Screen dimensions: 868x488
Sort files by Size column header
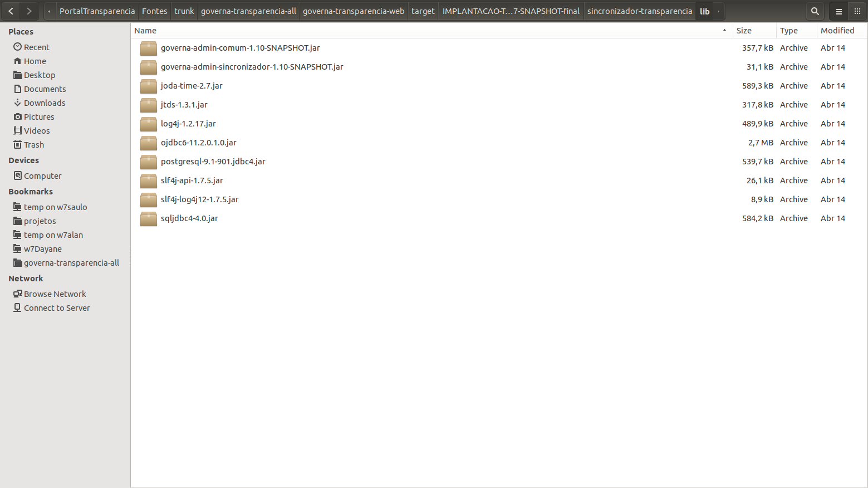(x=754, y=31)
